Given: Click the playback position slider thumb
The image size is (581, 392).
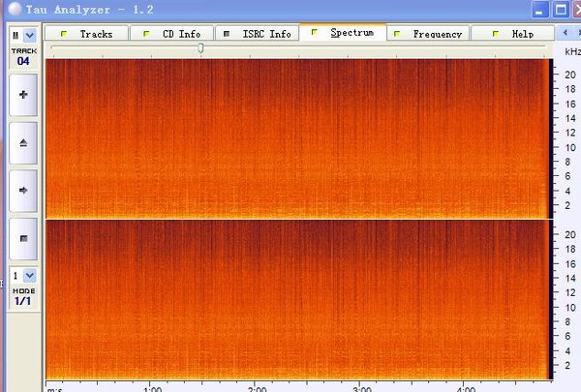Looking at the screenshot, I should (200, 47).
